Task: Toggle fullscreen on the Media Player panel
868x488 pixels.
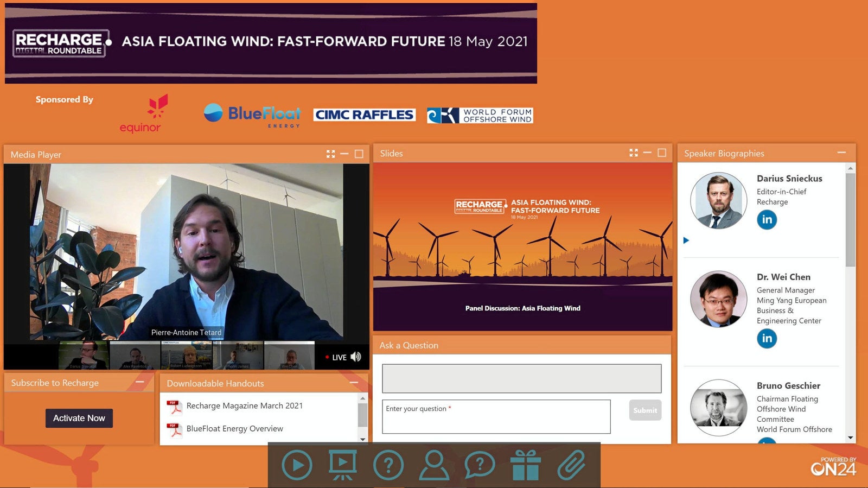Action: [330, 154]
